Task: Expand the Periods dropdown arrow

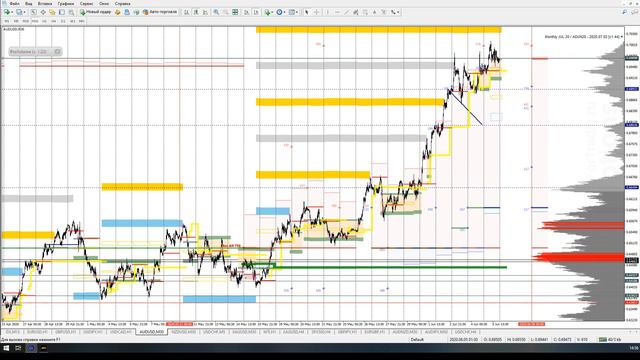Action: click(x=285, y=12)
